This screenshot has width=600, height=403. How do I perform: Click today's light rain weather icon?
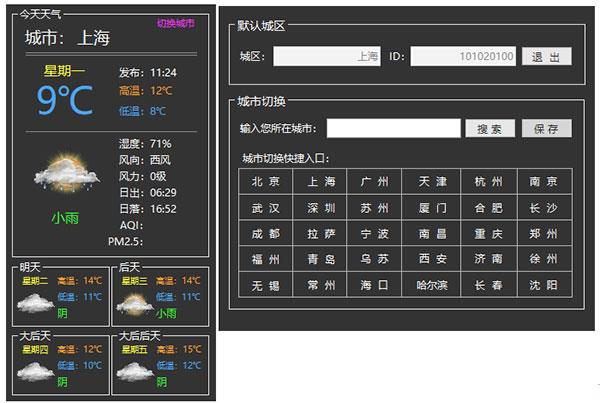(x=66, y=176)
